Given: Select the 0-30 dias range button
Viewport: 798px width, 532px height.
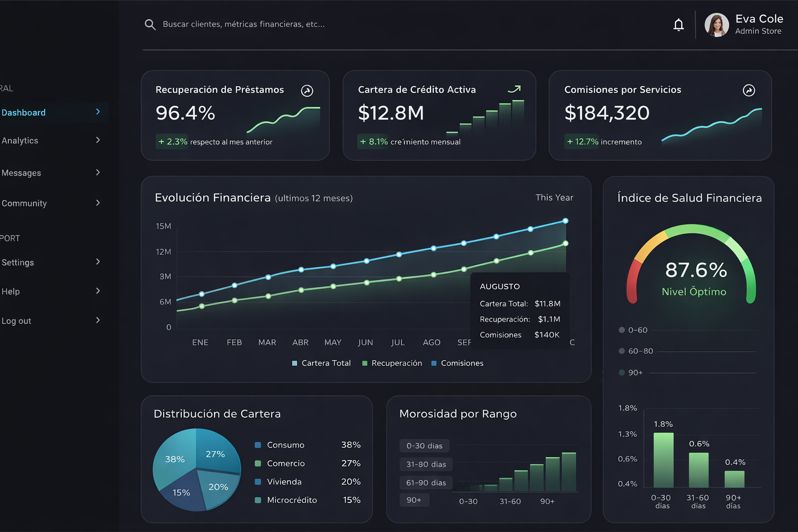Looking at the screenshot, I should 424,446.
